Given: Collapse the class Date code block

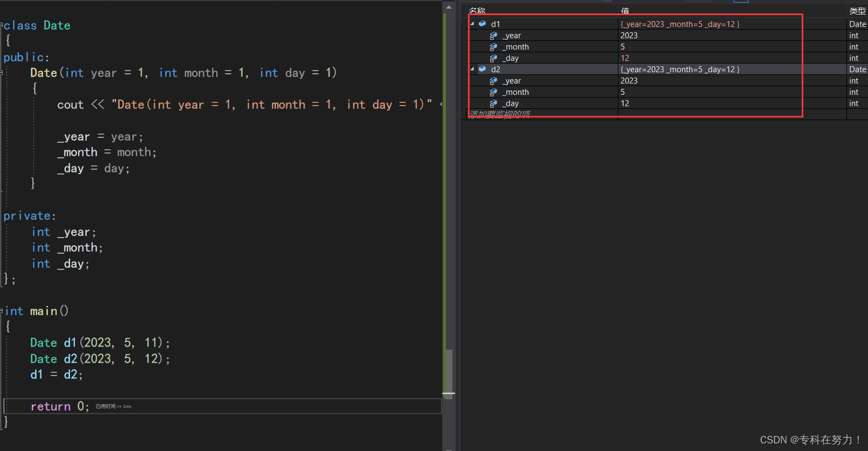Looking at the screenshot, I should pyautogui.click(x=2, y=25).
